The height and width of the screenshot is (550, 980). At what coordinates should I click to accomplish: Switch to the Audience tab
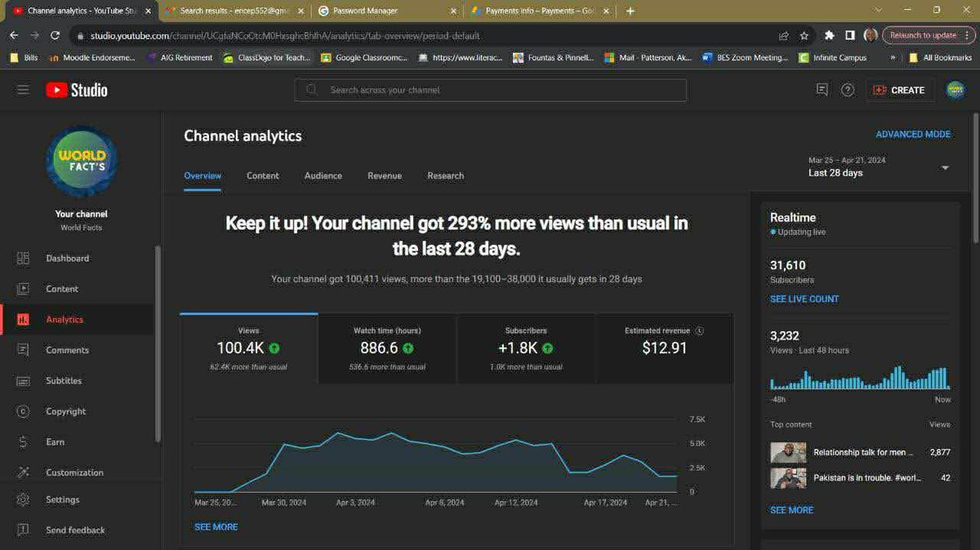click(323, 175)
